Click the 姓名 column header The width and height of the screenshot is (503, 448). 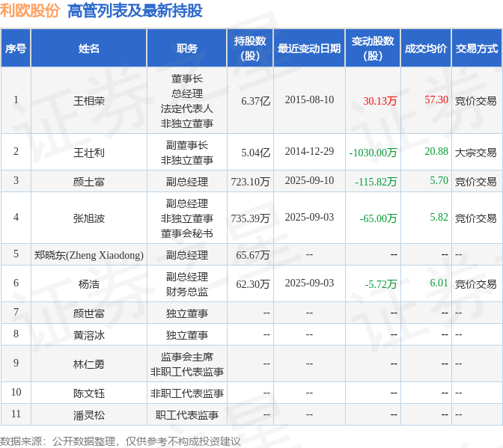click(89, 49)
